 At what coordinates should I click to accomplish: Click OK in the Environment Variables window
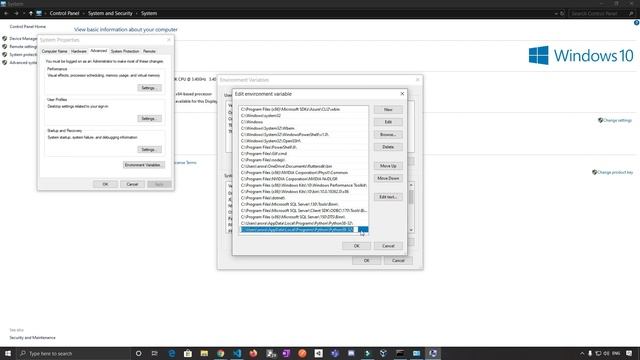[366, 260]
